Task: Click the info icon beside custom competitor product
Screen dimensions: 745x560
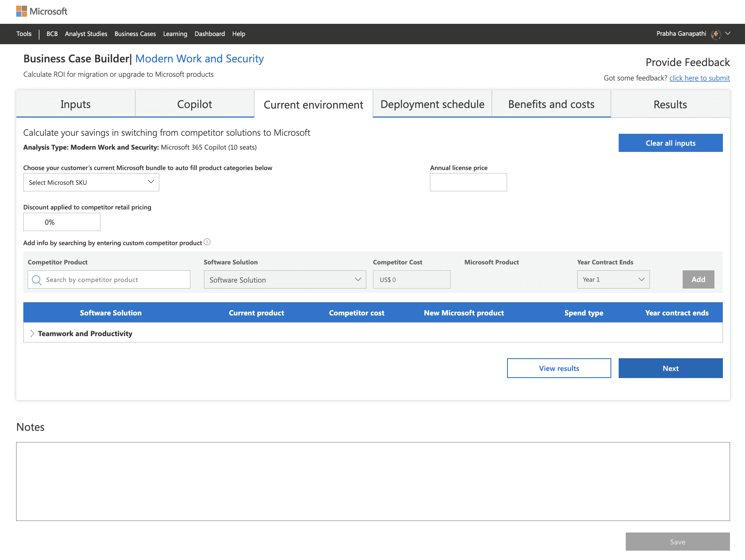Action: tap(207, 242)
